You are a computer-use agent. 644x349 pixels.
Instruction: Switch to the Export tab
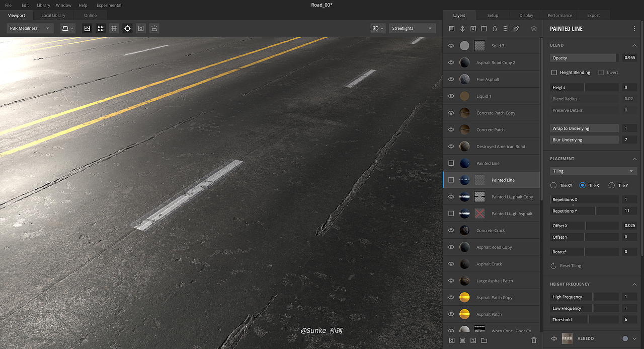594,15
